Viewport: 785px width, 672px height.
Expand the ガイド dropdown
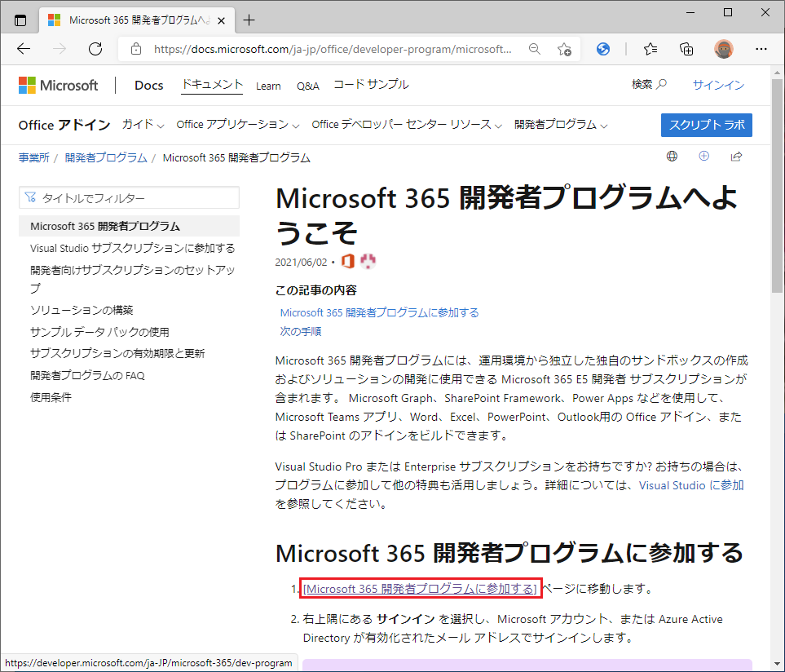(143, 125)
